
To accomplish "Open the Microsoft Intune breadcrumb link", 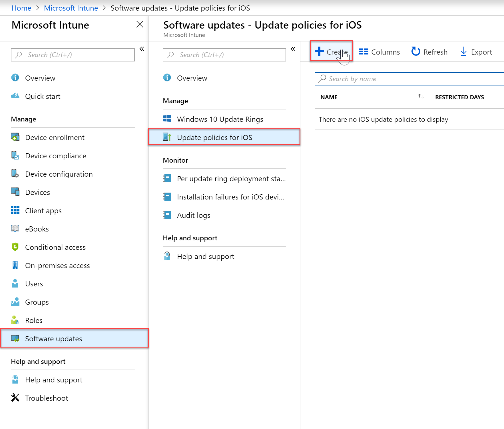I will 71,8.
